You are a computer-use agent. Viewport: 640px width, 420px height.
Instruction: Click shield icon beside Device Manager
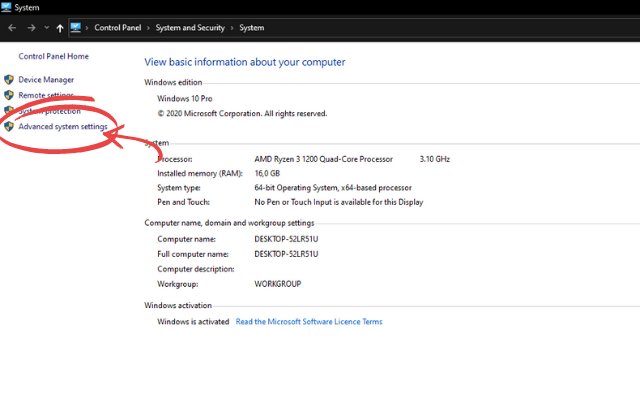pyautogui.click(x=9, y=79)
